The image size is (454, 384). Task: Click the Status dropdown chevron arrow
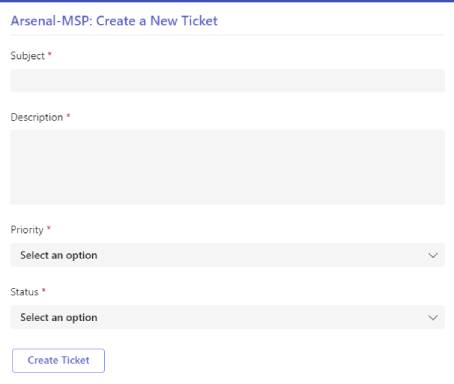click(433, 318)
